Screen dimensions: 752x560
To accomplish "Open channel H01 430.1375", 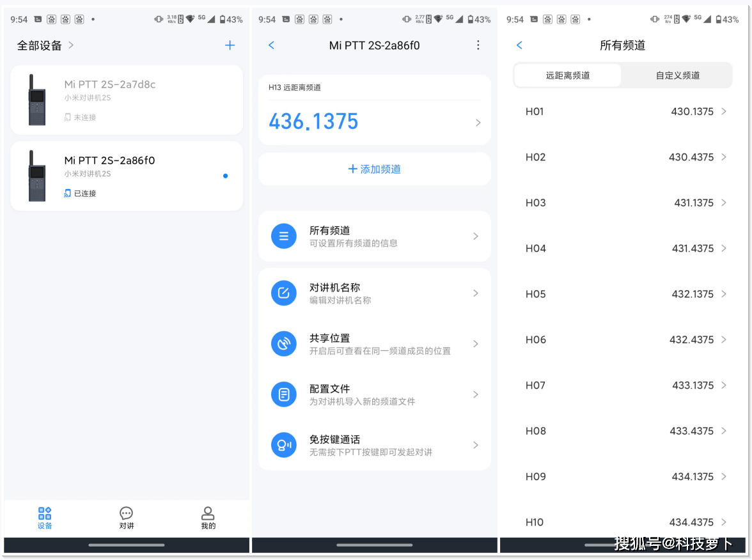I will (x=623, y=111).
